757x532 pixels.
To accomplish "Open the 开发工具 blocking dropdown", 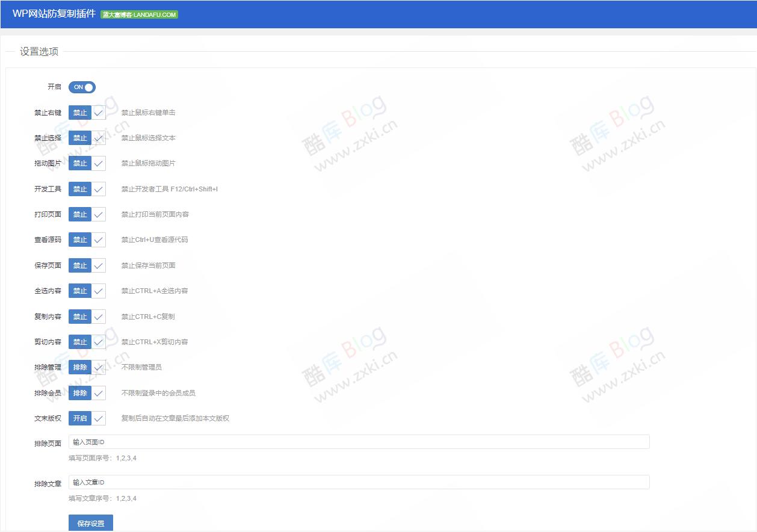I will [87, 188].
